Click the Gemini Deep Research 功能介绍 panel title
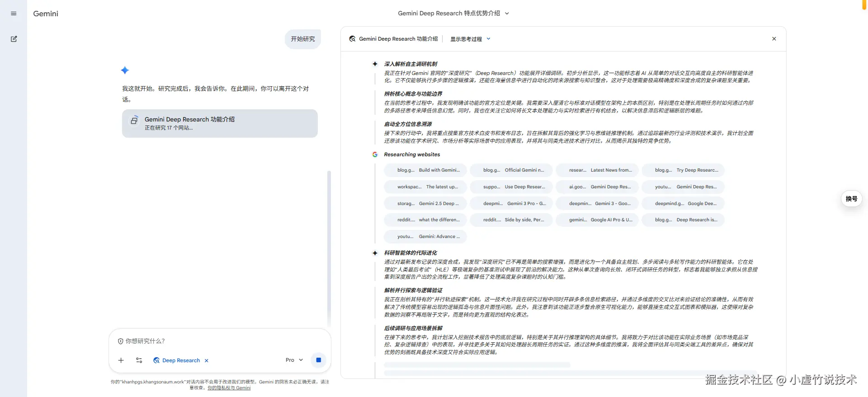 point(398,39)
